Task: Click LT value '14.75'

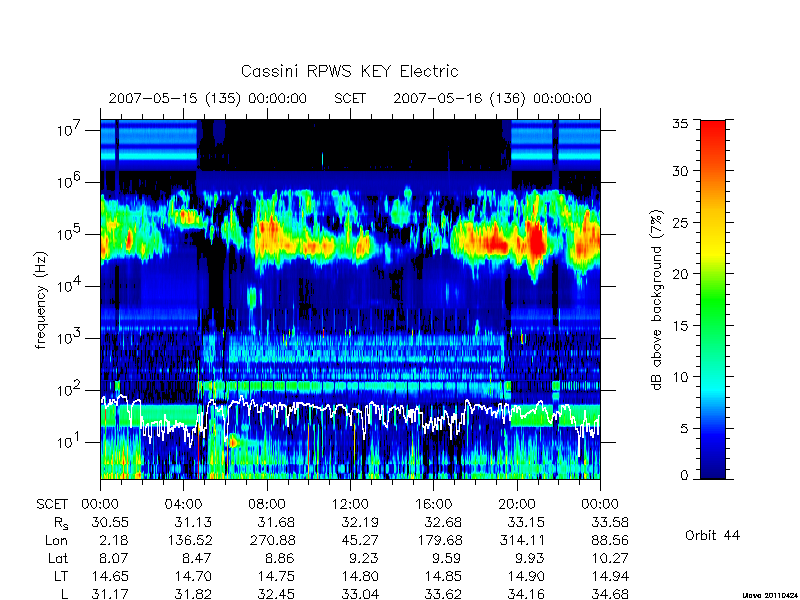Action: pos(276,576)
